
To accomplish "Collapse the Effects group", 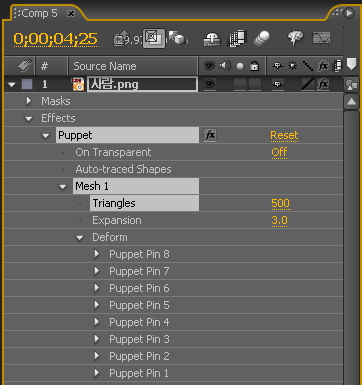I will [29, 119].
